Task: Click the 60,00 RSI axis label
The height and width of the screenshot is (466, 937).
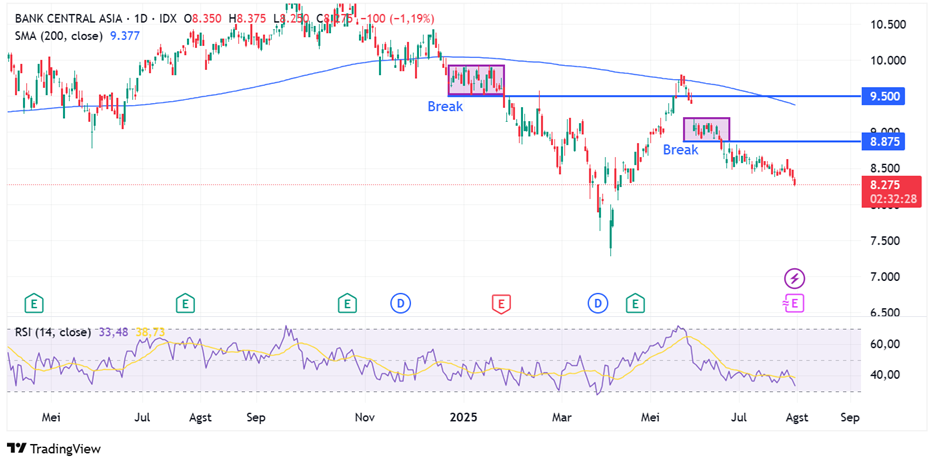Action: pos(887,344)
